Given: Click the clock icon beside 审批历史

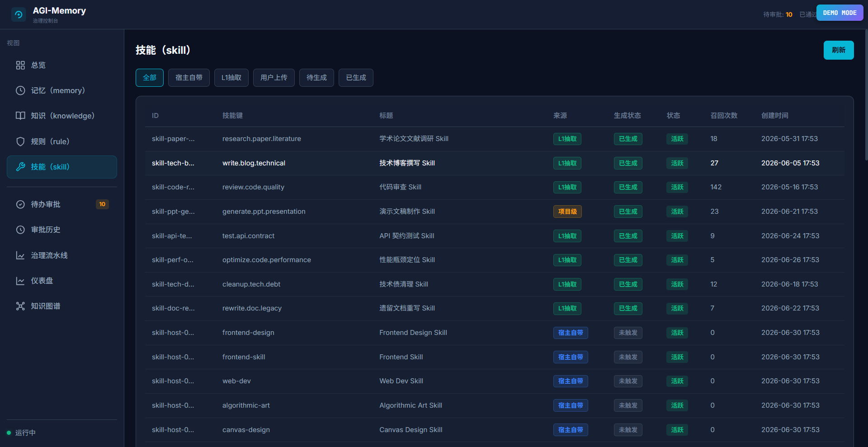Looking at the screenshot, I should tap(20, 230).
